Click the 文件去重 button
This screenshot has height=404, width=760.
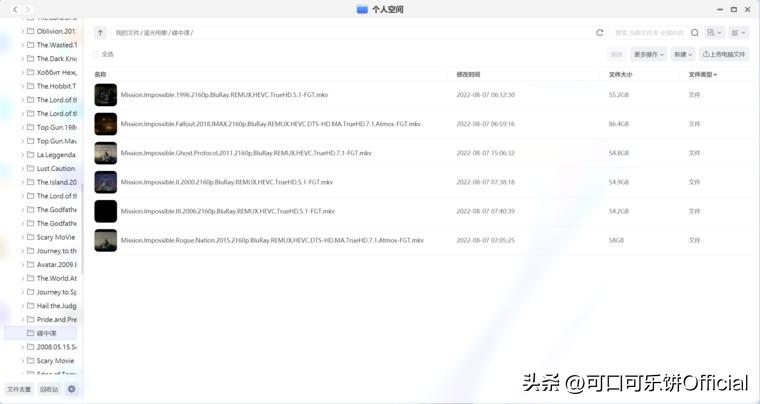(19, 389)
